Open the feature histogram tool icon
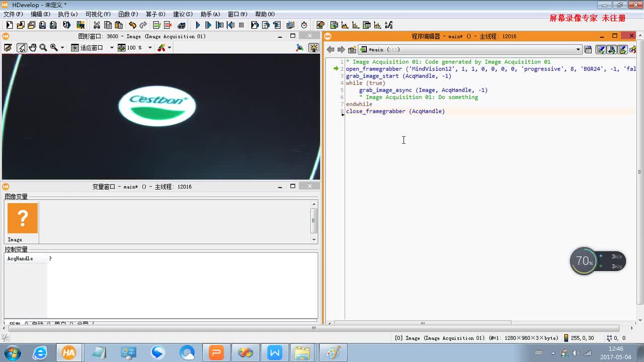 (356, 25)
